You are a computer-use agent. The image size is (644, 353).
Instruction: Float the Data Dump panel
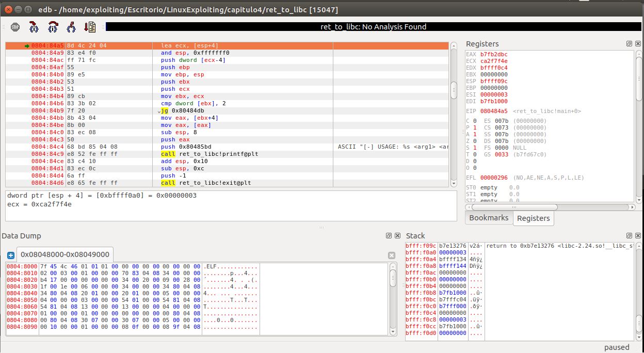[389, 236]
